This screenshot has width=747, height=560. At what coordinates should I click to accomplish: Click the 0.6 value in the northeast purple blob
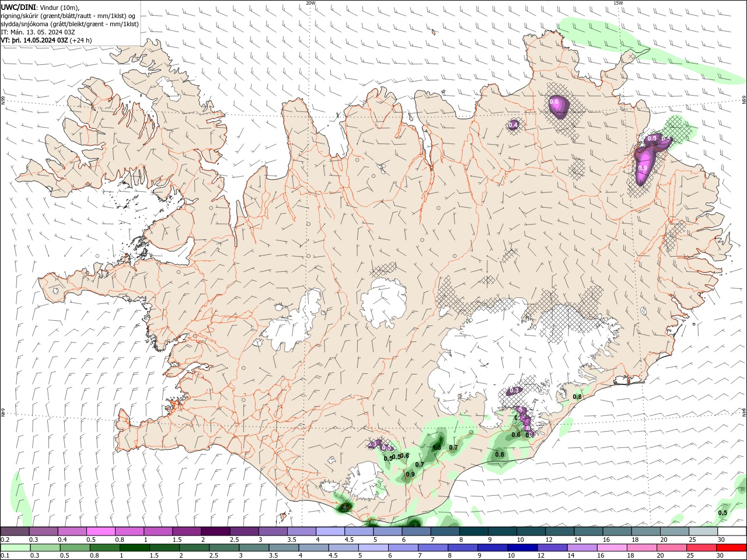point(554,102)
